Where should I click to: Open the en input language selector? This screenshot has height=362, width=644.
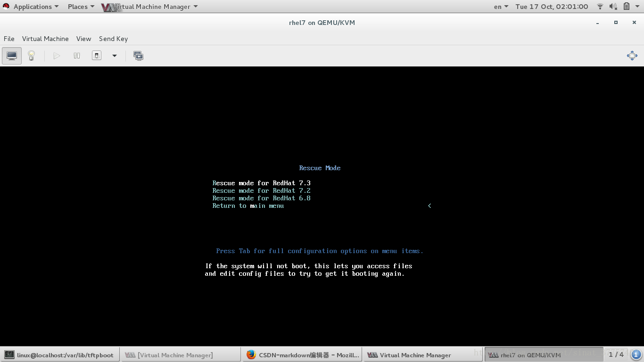click(501, 7)
